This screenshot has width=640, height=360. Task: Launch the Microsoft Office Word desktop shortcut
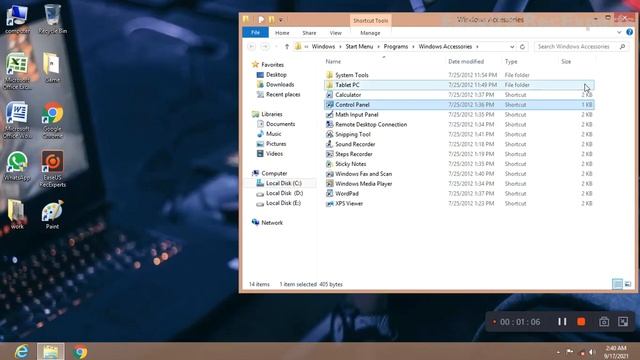click(x=17, y=120)
